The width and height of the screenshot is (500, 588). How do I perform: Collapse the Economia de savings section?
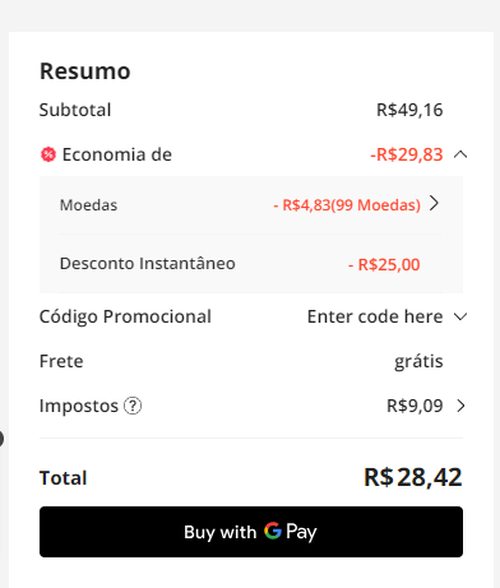(x=461, y=154)
